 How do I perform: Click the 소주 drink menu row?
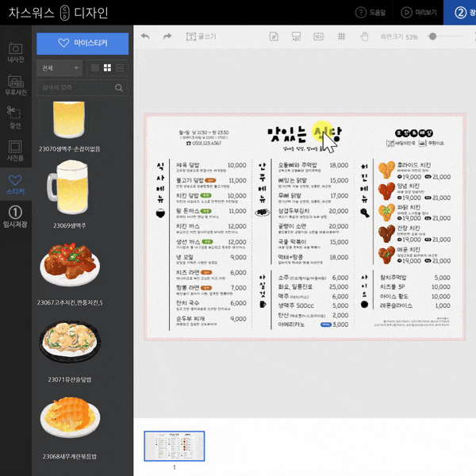click(313, 278)
